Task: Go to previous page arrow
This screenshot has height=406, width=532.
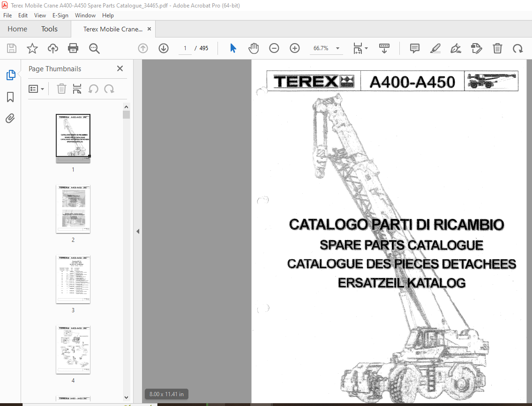Action: coord(143,48)
